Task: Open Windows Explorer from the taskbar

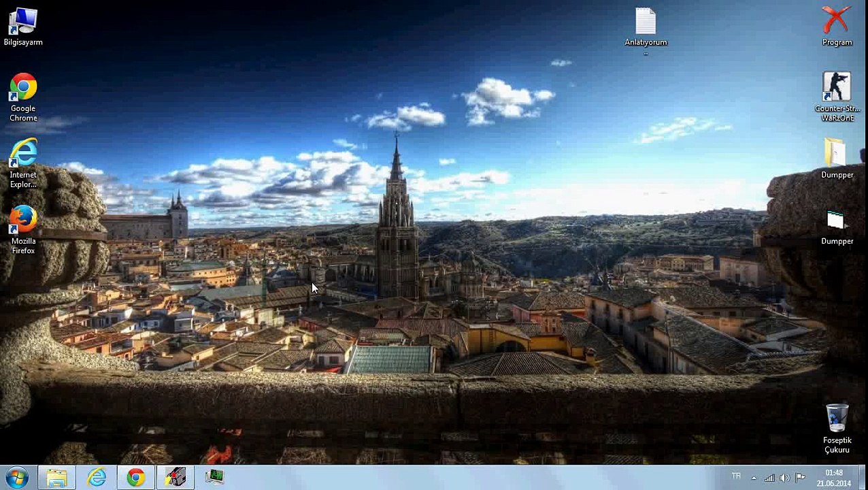Action: 57,478
